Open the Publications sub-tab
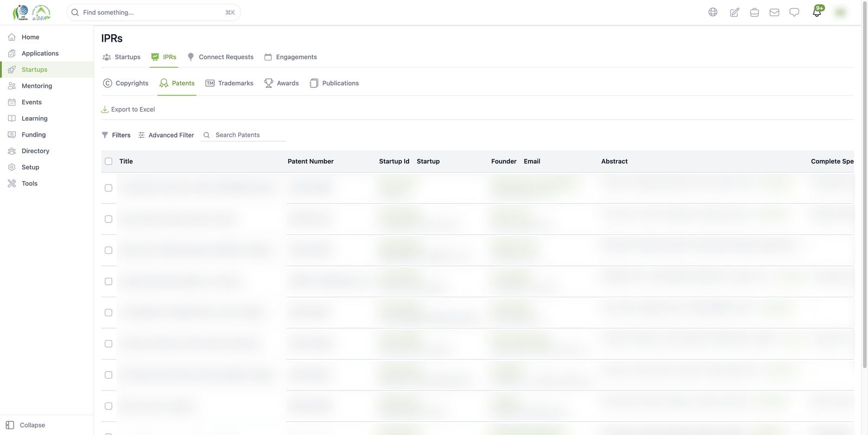This screenshot has width=868, height=435. pos(334,83)
